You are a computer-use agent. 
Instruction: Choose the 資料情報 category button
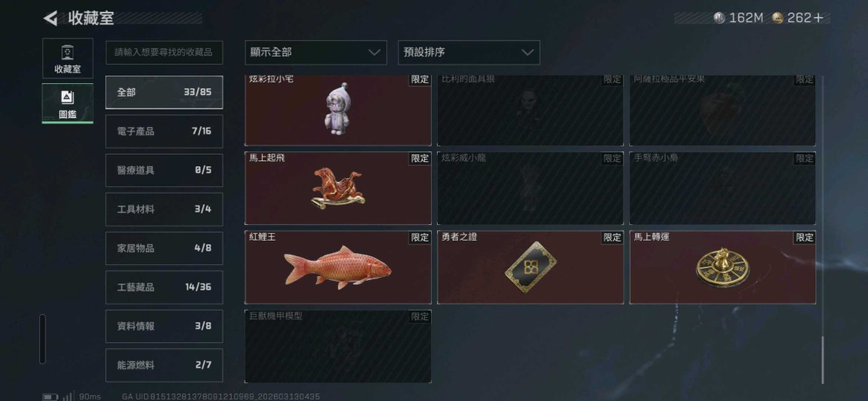click(x=165, y=326)
